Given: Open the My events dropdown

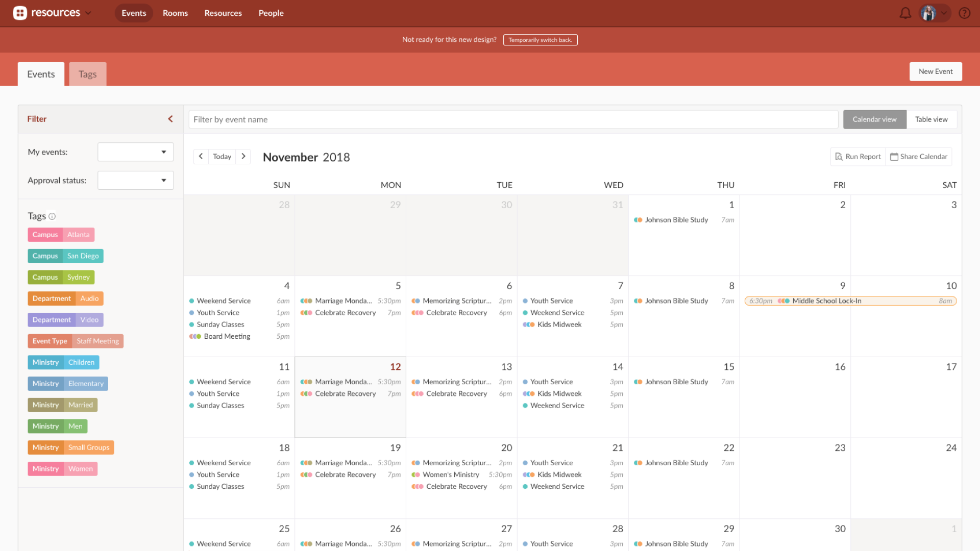Looking at the screenshot, I should 135,152.
